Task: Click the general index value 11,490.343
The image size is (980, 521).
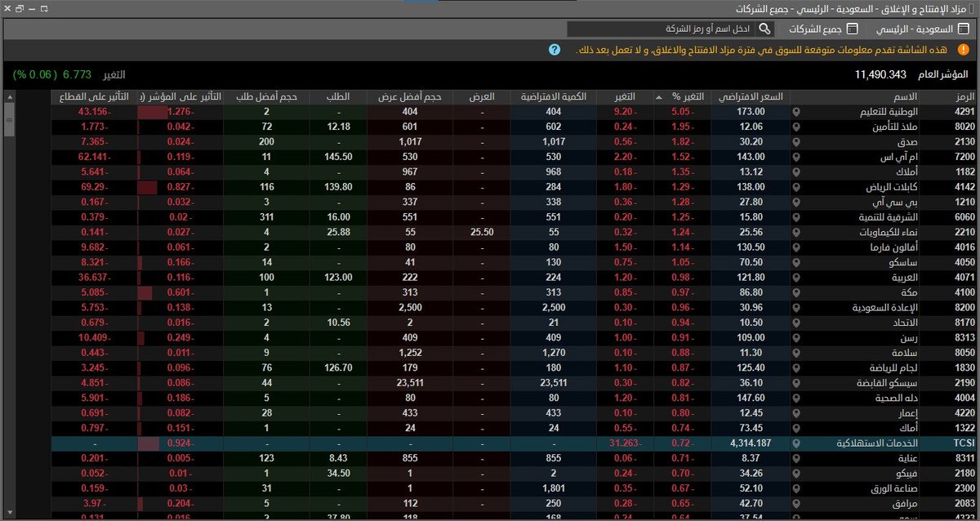Action: [881, 74]
